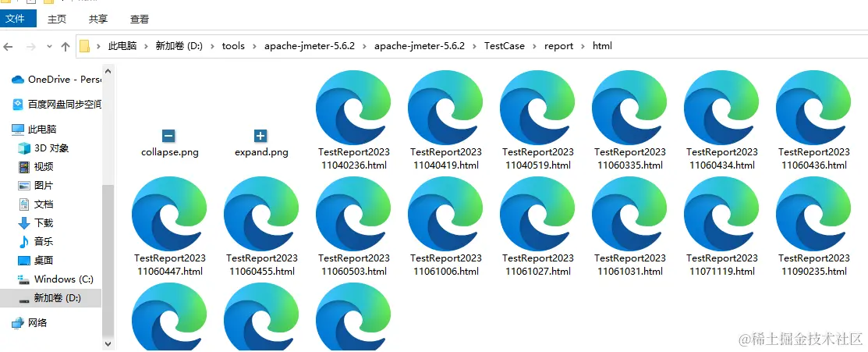
Task: Open the 文件 menu tab
Action: pyautogui.click(x=18, y=18)
